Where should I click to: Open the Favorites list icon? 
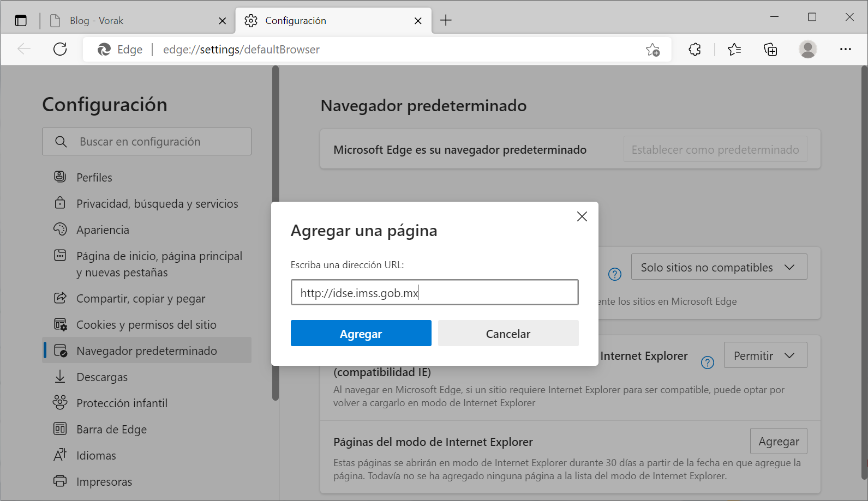point(734,50)
